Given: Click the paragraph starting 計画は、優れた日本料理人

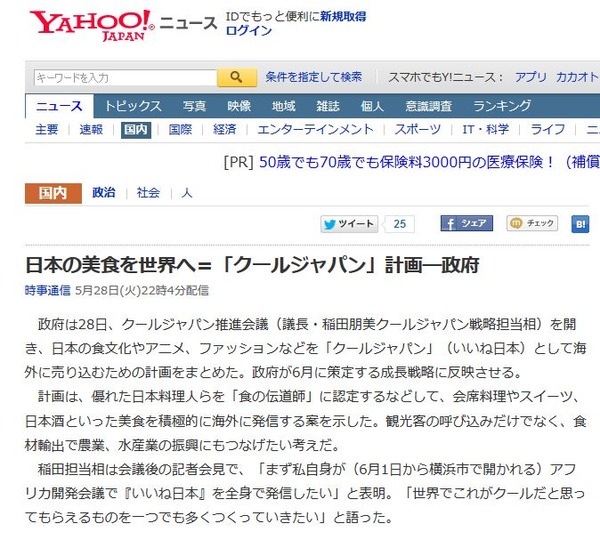Looking at the screenshot, I should [305, 421].
